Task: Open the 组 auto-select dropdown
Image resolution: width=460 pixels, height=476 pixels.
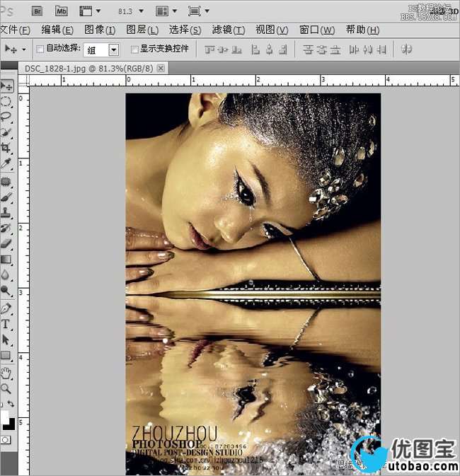Action: pyautogui.click(x=114, y=50)
